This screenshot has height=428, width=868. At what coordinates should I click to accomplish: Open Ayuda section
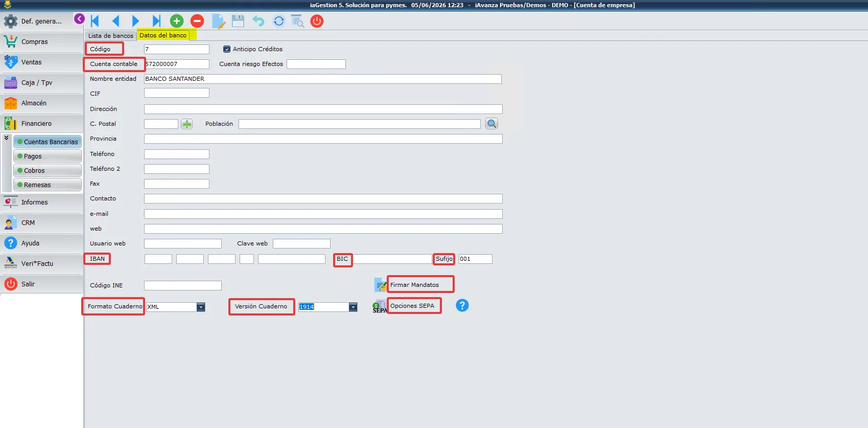41,243
